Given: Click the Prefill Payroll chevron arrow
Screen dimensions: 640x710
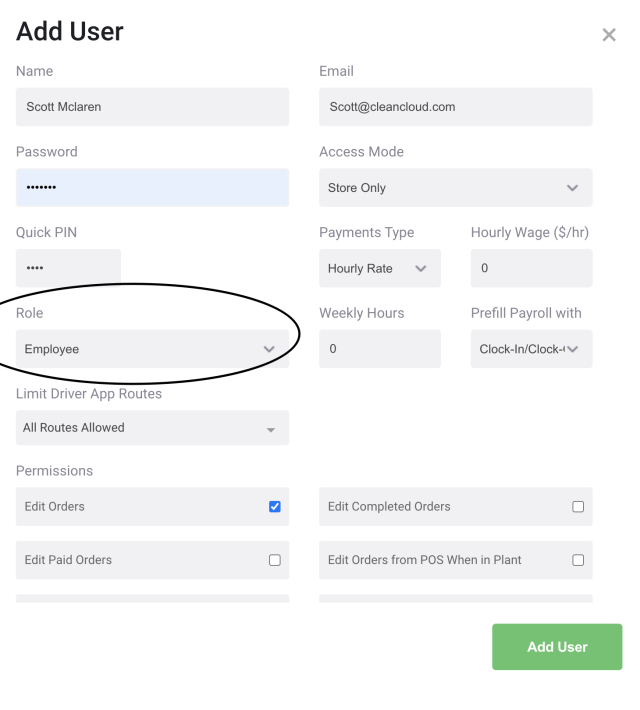Looking at the screenshot, I should coord(573,349).
